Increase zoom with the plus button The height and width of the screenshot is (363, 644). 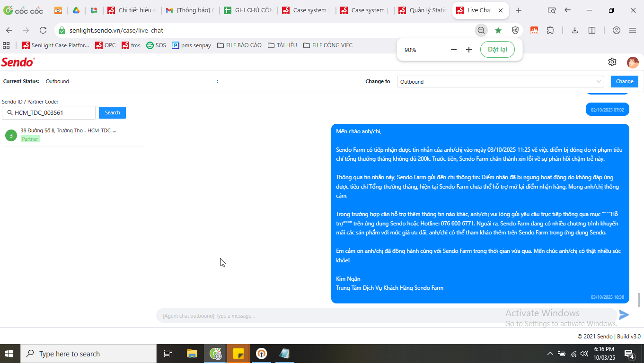coord(469,50)
